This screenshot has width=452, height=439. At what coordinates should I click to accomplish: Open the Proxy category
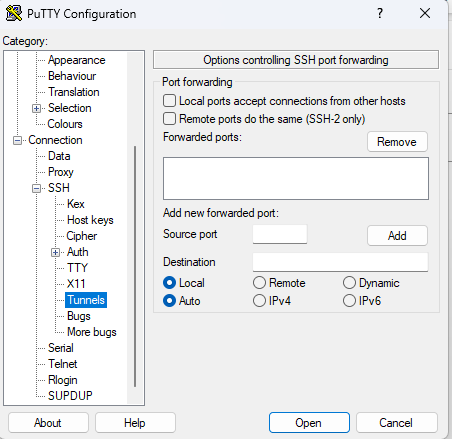[x=61, y=172]
